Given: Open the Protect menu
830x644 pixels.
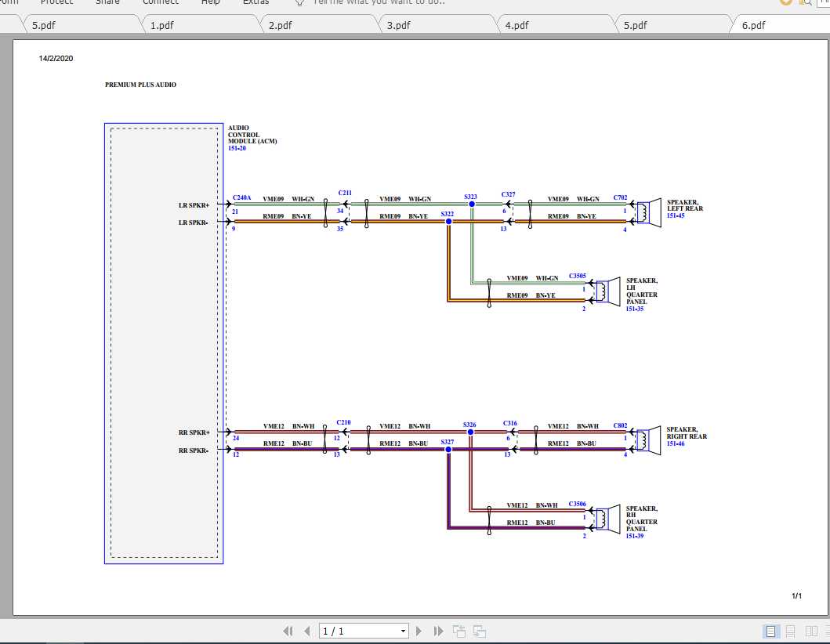Looking at the screenshot, I should (x=56, y=3).
